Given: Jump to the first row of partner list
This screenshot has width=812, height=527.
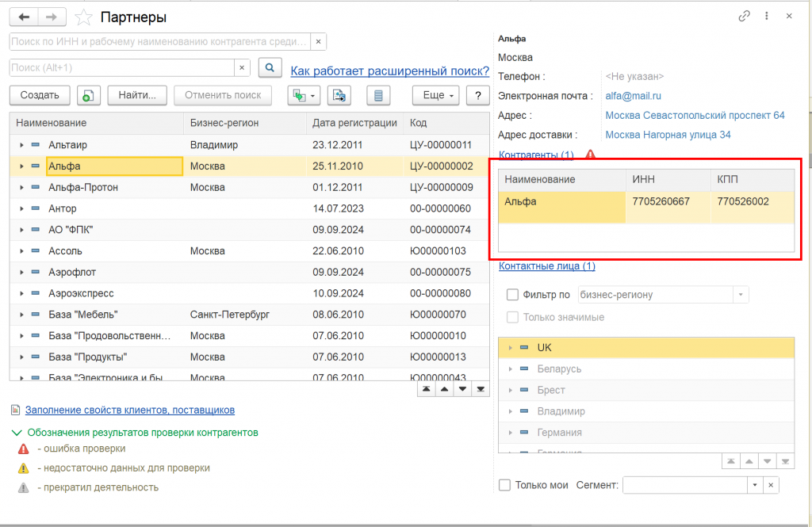Looking at the screenshot, I should [x=427, y=390].
